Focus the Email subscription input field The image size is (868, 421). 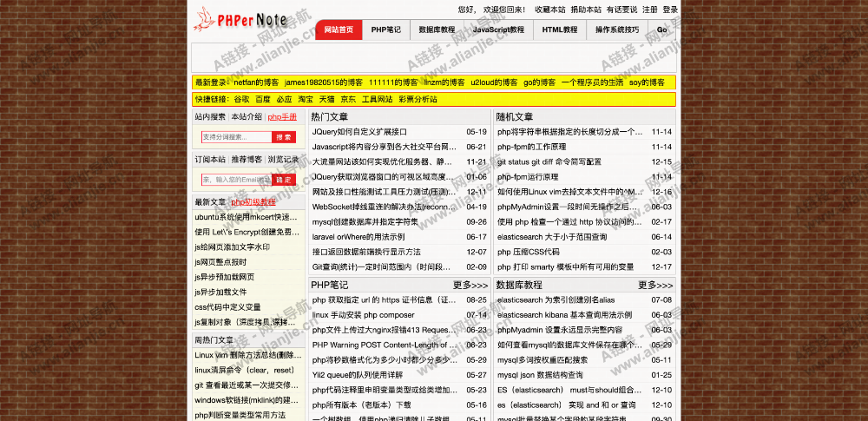[236, 180]
